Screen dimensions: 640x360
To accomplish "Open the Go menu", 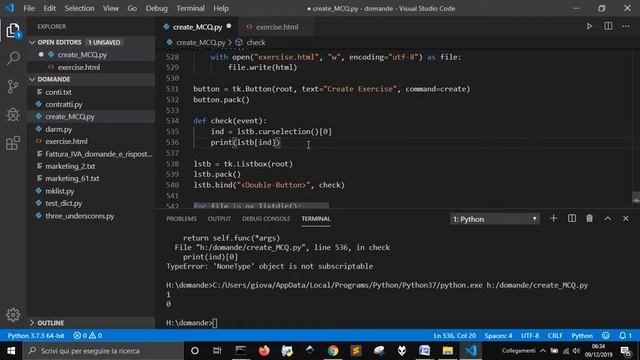I will point(132,8).
